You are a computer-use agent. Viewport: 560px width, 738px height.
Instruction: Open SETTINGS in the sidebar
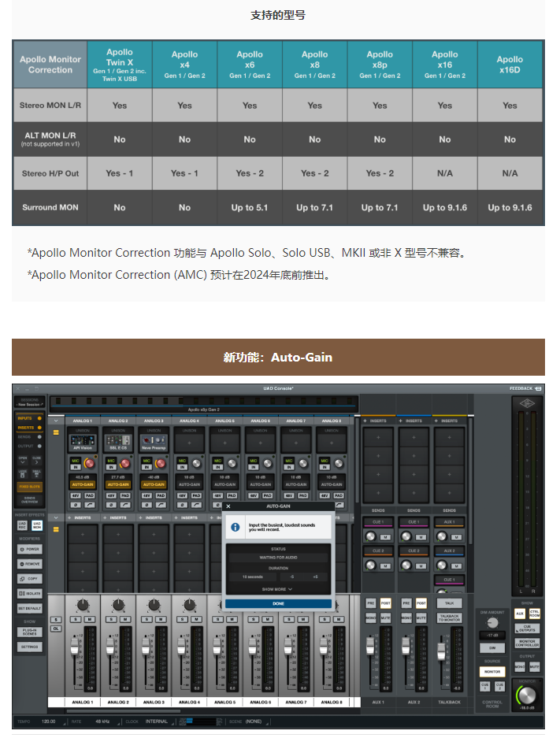30,647
